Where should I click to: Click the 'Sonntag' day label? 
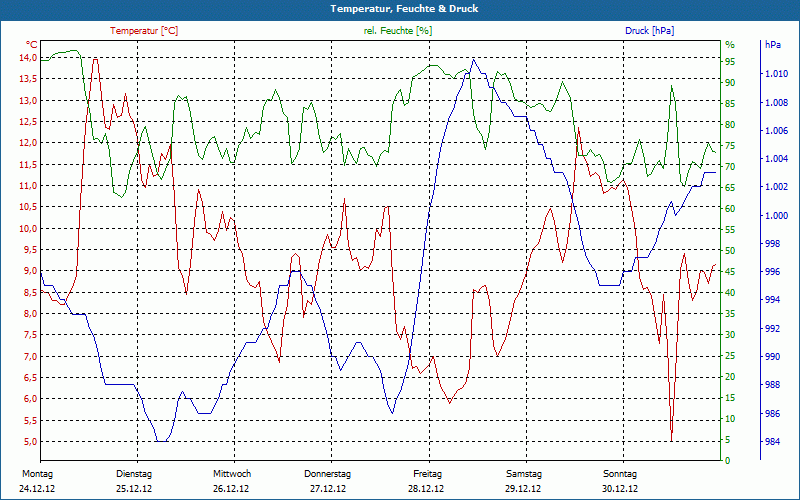coord(620,474)
